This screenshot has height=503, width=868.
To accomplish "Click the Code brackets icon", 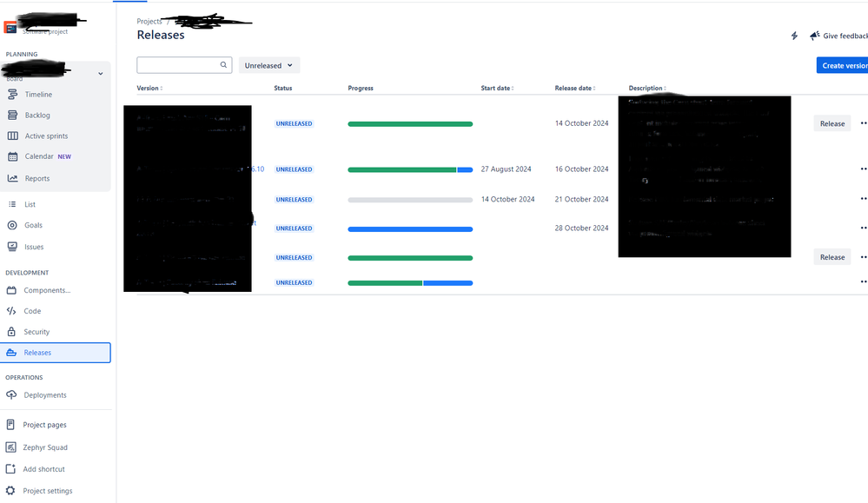I will click(x=11, y=311).
